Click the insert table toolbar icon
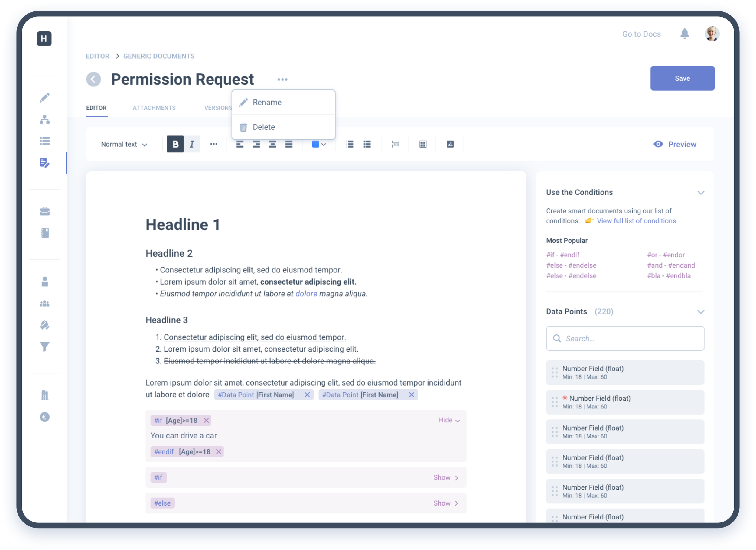Screen dimensions: 756x550 pyautogui.click(x=423, y=144)
